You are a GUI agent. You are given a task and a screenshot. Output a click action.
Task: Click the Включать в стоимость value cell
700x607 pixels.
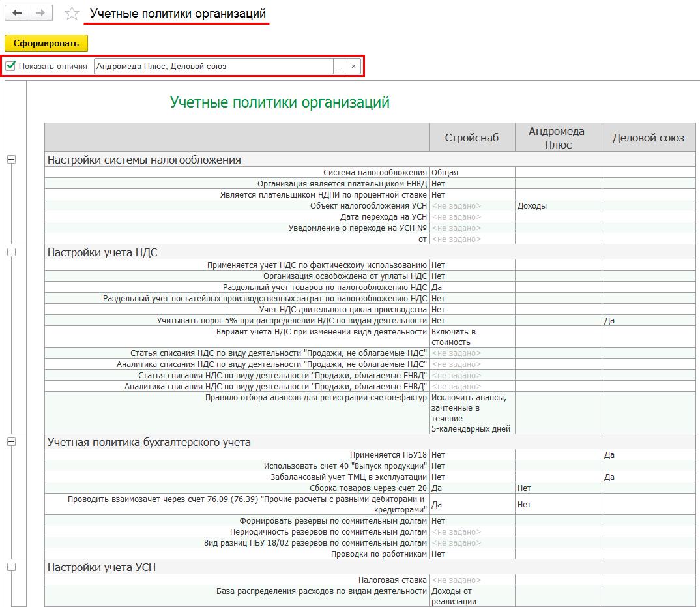[x=472, y=337]
